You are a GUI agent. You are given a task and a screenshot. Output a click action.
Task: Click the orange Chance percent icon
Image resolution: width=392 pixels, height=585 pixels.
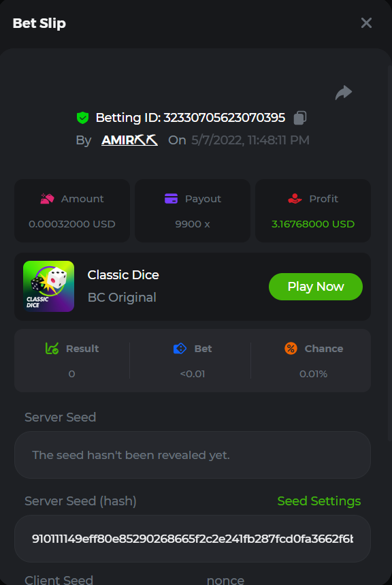coord(291,349)
